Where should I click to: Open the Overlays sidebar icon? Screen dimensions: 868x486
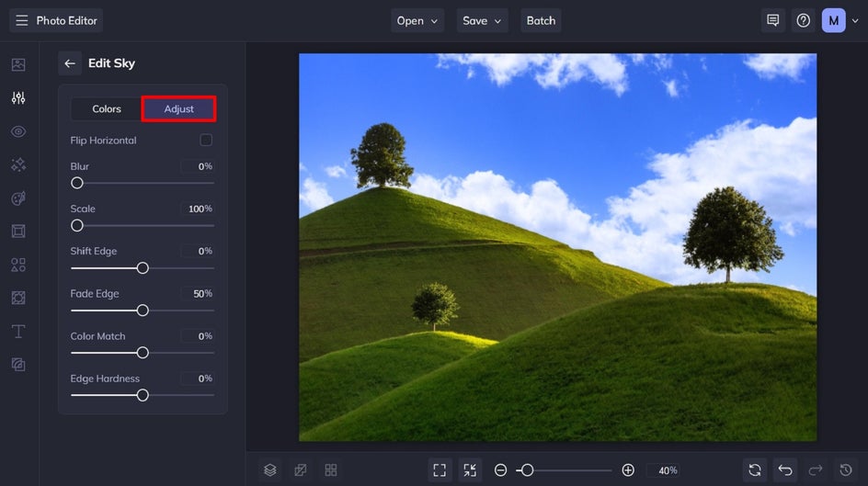click(x=18, y=298)
